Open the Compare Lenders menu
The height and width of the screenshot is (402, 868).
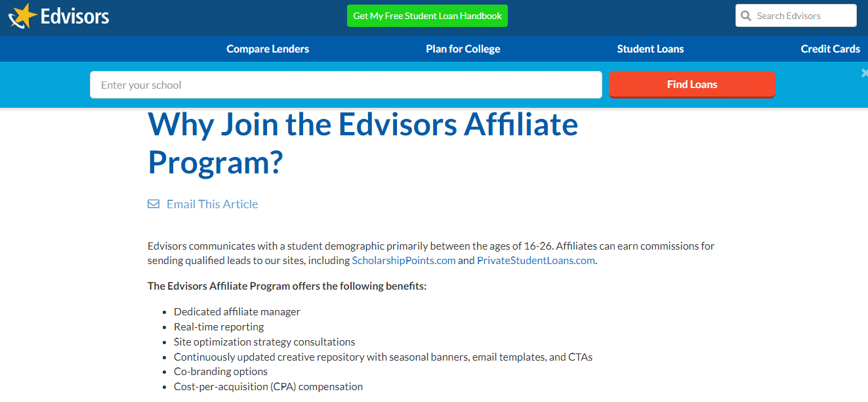(268, 49)
